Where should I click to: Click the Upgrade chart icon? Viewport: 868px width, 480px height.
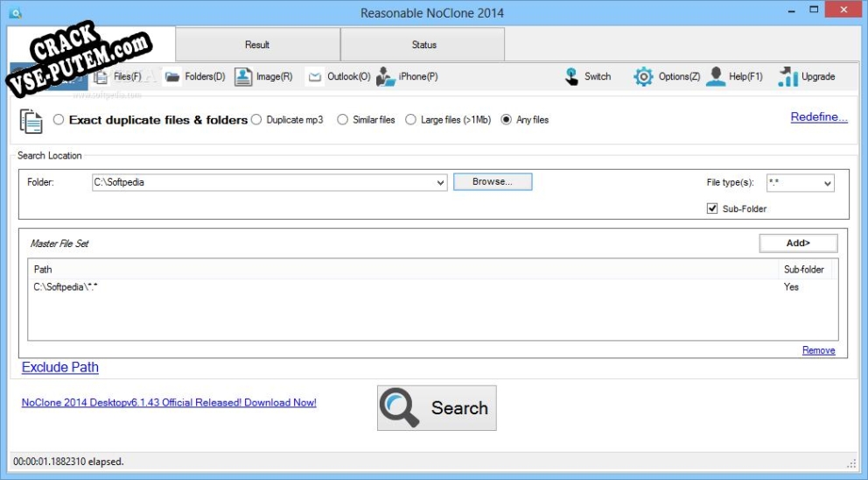(787, 76)
